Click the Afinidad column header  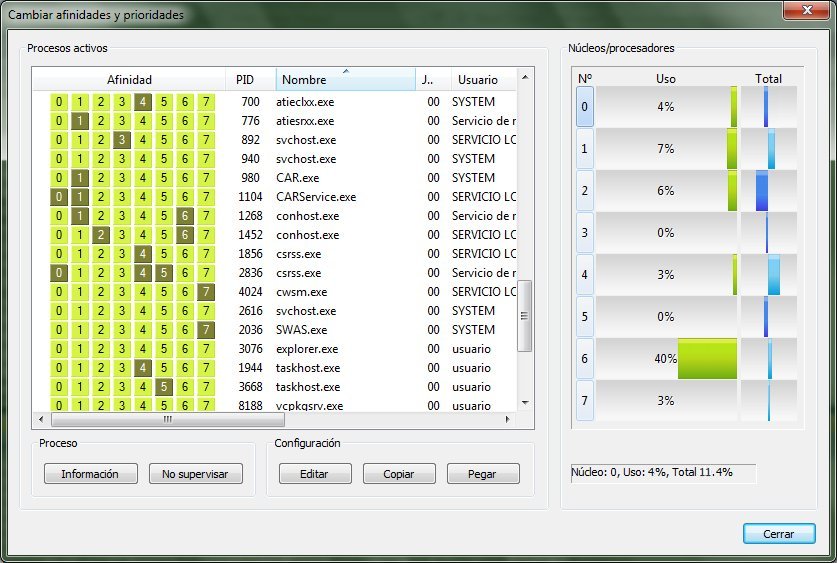click(x=129, y=80)
